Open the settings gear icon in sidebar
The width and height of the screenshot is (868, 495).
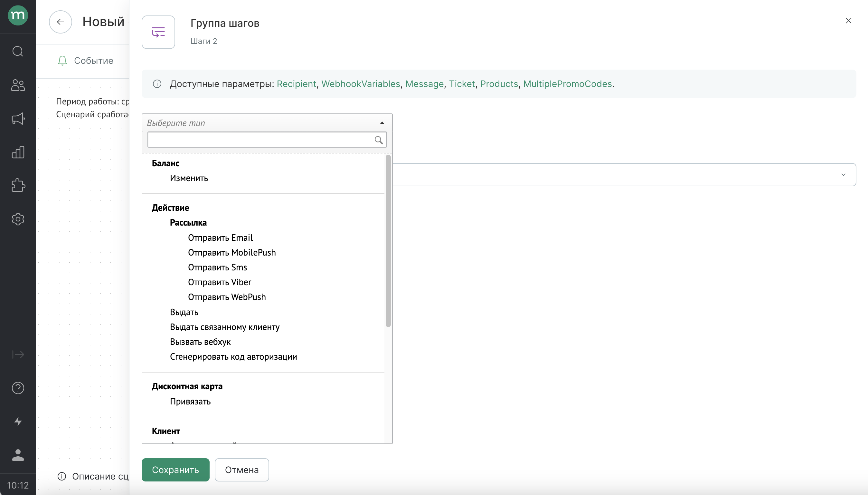(x=18, y=219)
